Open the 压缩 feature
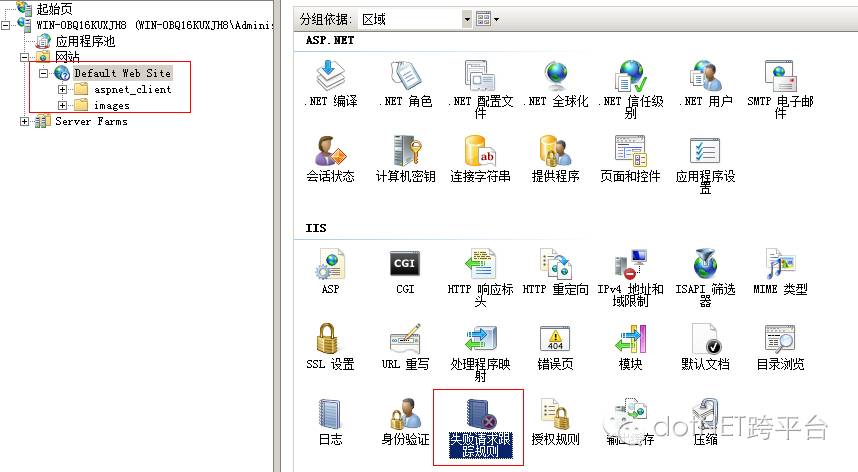Screen dimensions: 858x472 coord(705,422)
